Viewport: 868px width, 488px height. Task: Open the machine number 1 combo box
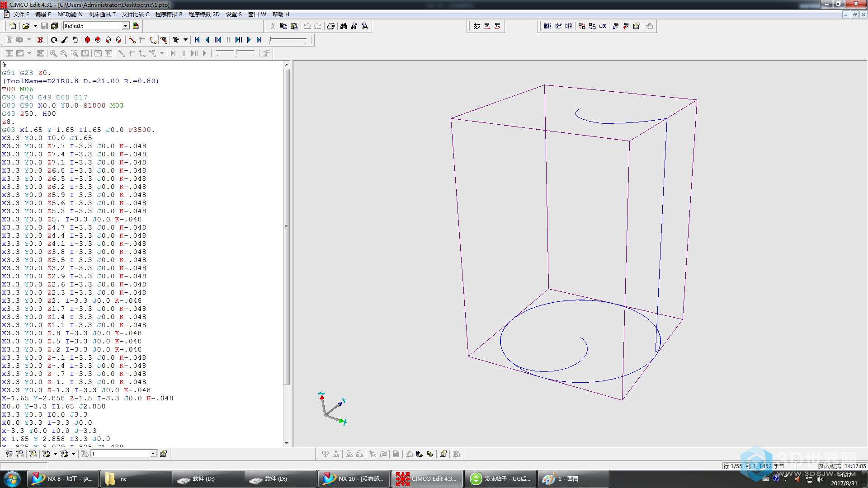124,454
